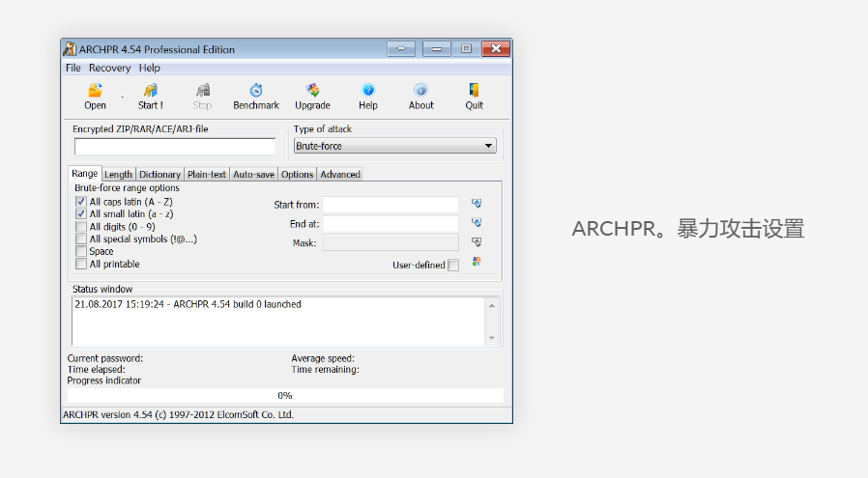Switch to the Length tab
The width and height of the screenshot is (868, 478).
point(119,174)
